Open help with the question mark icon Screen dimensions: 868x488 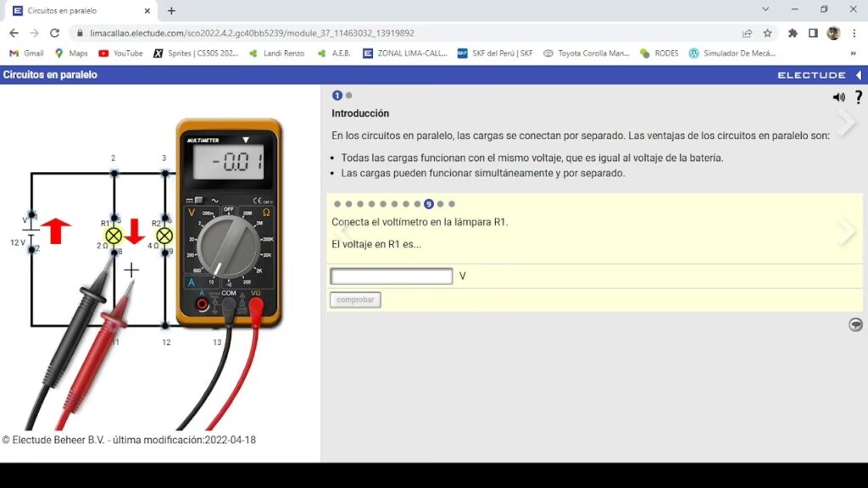coord(858,97)
